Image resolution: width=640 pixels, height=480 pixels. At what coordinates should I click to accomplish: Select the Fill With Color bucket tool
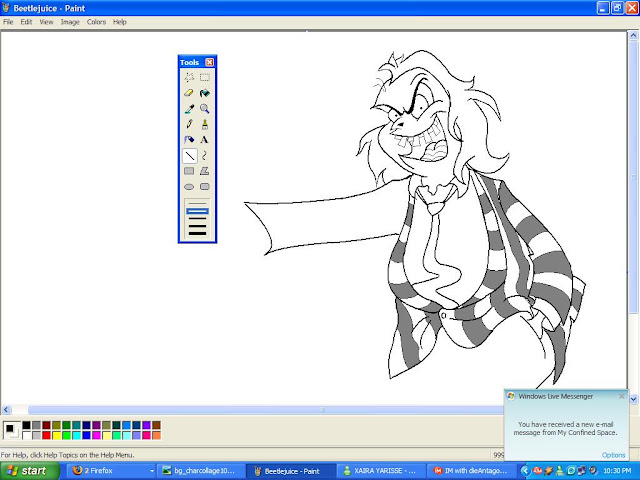coord(204,93)
